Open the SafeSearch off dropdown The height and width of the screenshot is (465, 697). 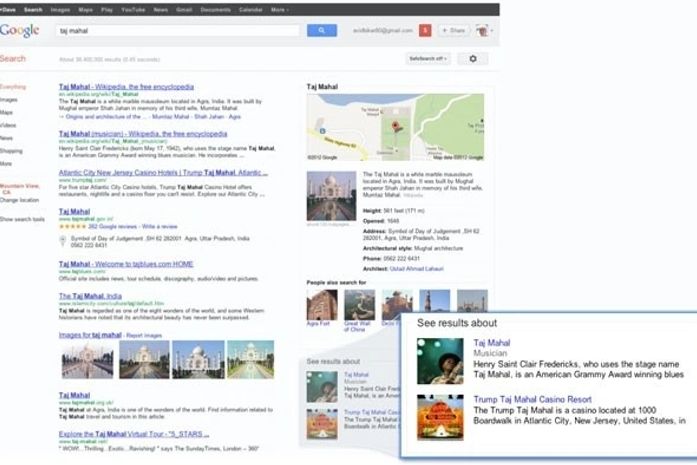[x=428, y=59]
